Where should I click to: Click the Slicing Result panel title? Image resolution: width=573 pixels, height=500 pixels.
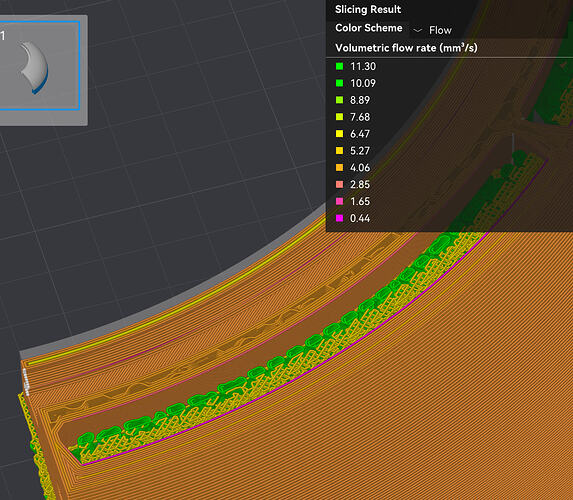(x=368, y=9)
